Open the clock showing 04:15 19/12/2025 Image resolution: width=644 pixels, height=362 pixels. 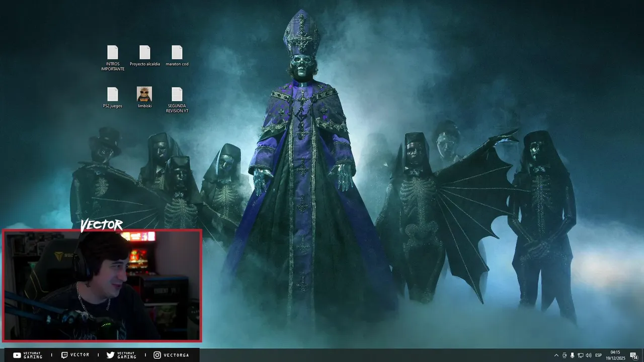click(x=615, y=355)
